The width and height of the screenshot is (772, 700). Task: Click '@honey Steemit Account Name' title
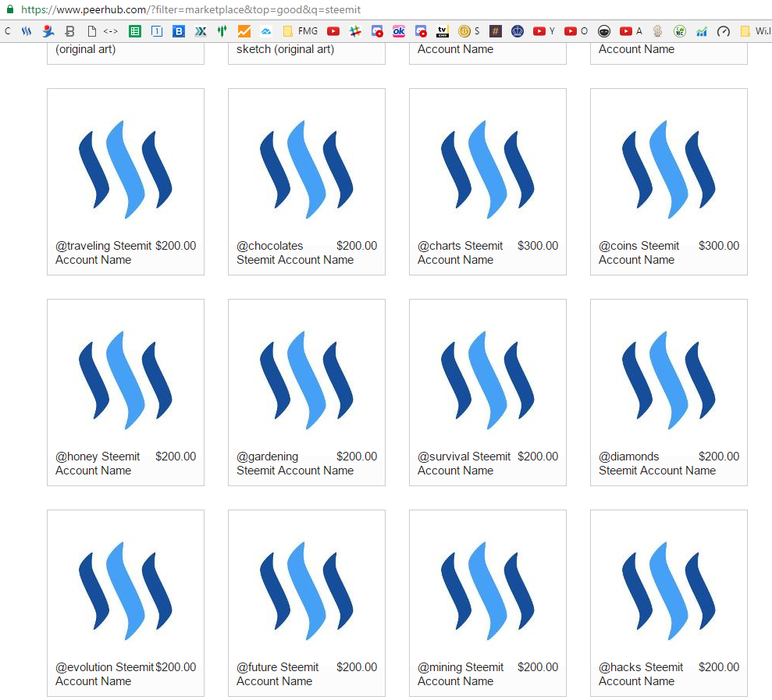tap(98, 464)
